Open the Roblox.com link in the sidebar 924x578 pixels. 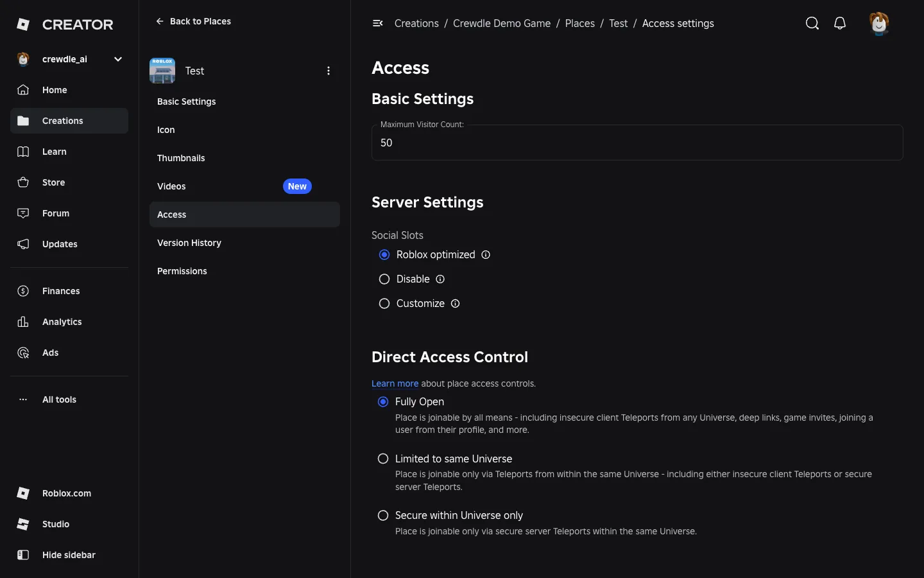click(x=69, y=493)
